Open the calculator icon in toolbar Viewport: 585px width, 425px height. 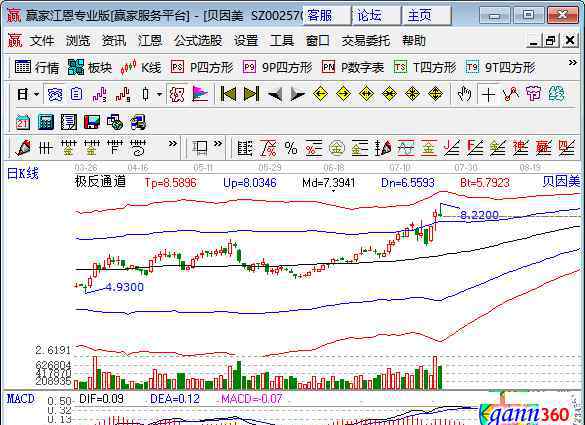46,122
